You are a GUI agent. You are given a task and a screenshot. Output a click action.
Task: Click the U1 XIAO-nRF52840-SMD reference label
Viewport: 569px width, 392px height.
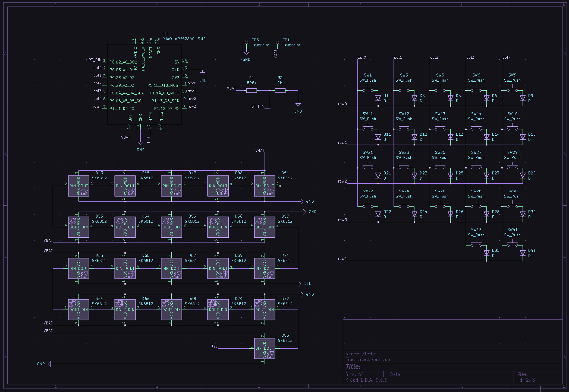[166, 34]
